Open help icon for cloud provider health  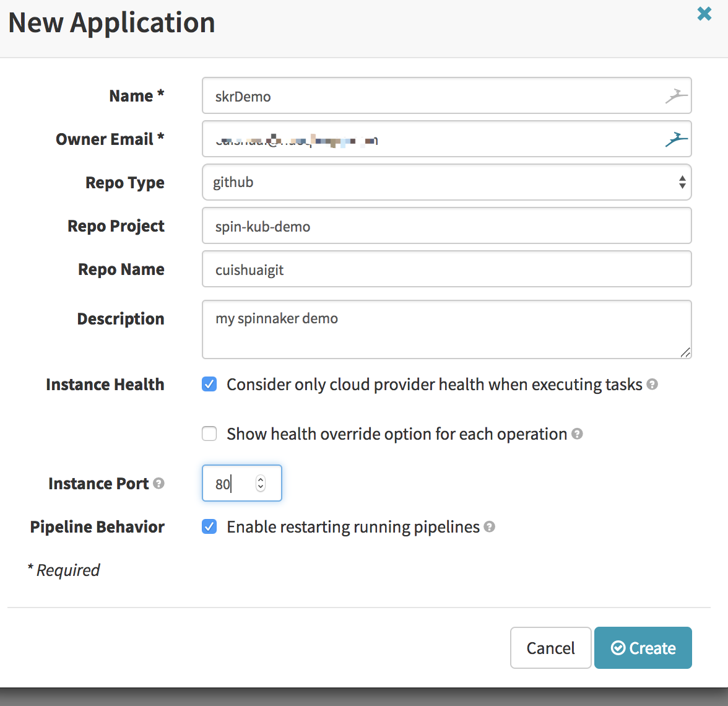click(x=652, y=385)
